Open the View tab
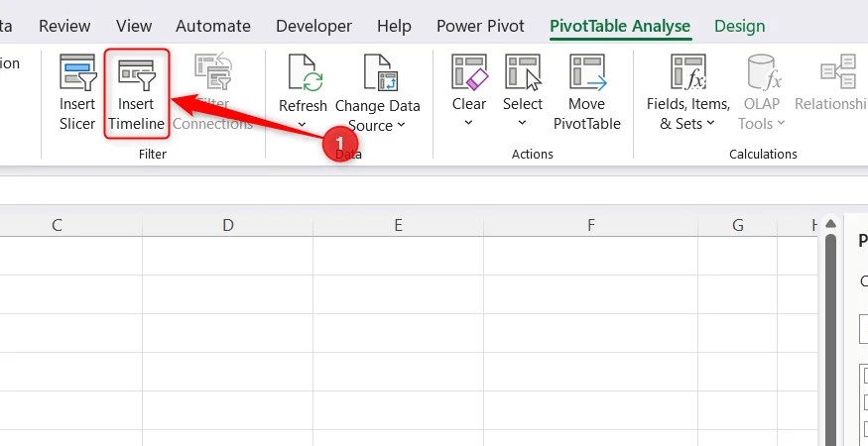Viewport: 868px width, 446px height. (x=134, y=26)
